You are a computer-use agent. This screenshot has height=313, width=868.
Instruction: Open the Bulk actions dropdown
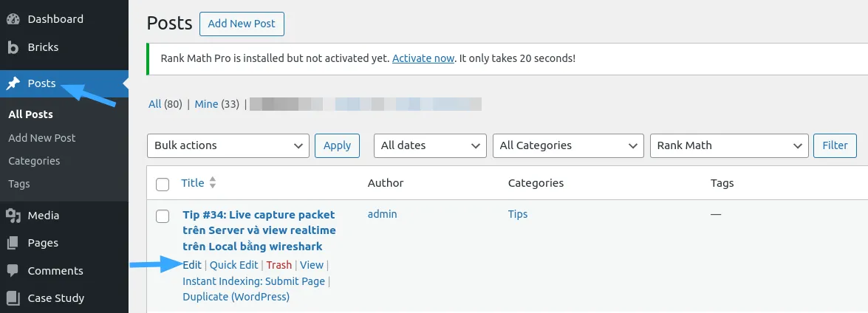(x=228, y=145)
